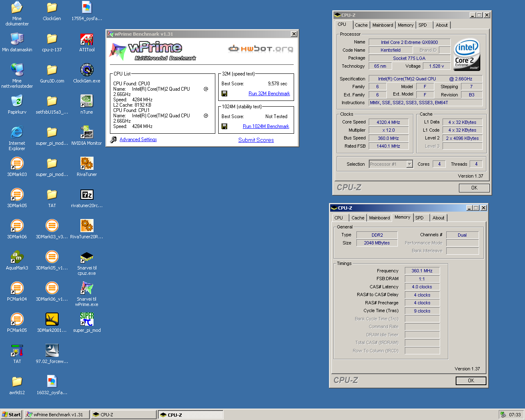Click OK in upper CPU-Z window
525x420 pixels.
[x=474, y=188]
